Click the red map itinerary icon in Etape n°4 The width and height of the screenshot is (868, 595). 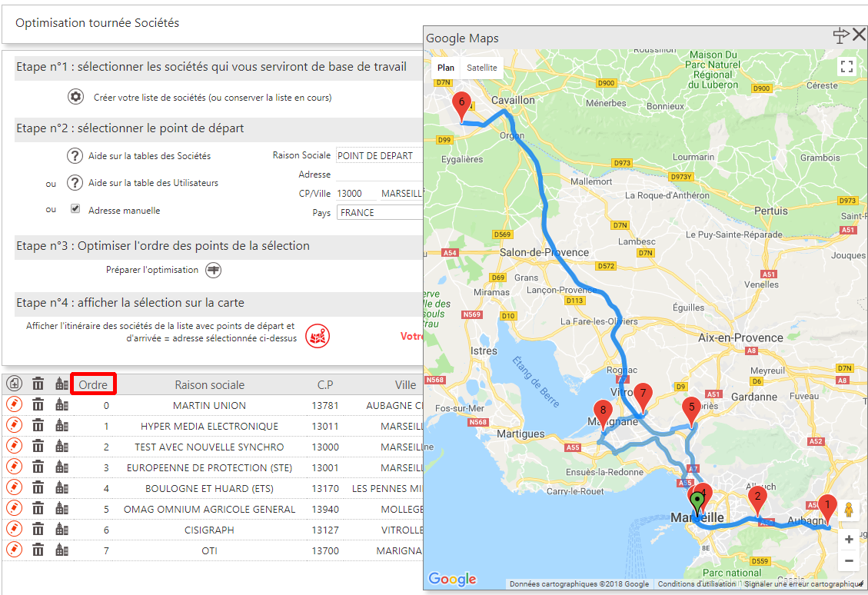(318, 336)
